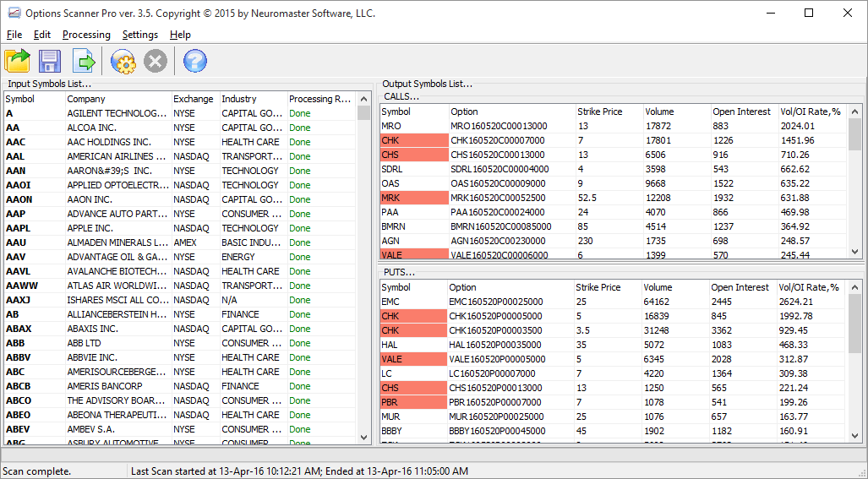
Task: Click up arrow of CALLS scrollbar
Action: [854, 112]
